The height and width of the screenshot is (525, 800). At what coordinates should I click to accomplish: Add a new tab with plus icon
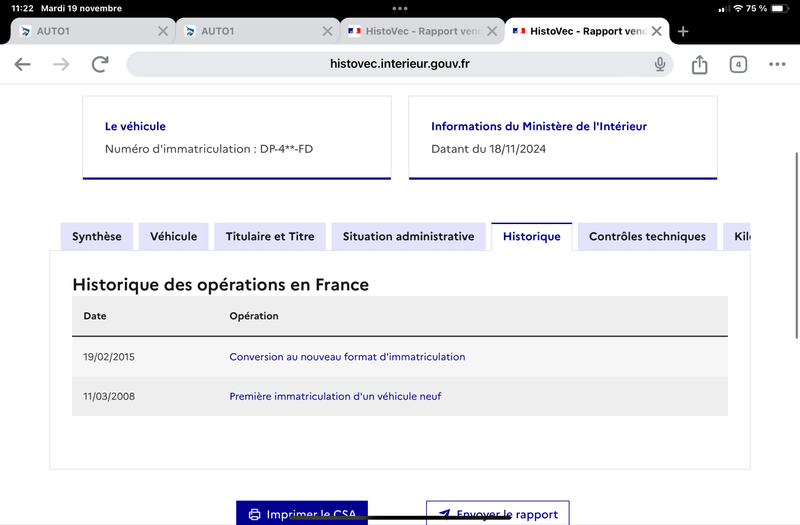[683, 32]
